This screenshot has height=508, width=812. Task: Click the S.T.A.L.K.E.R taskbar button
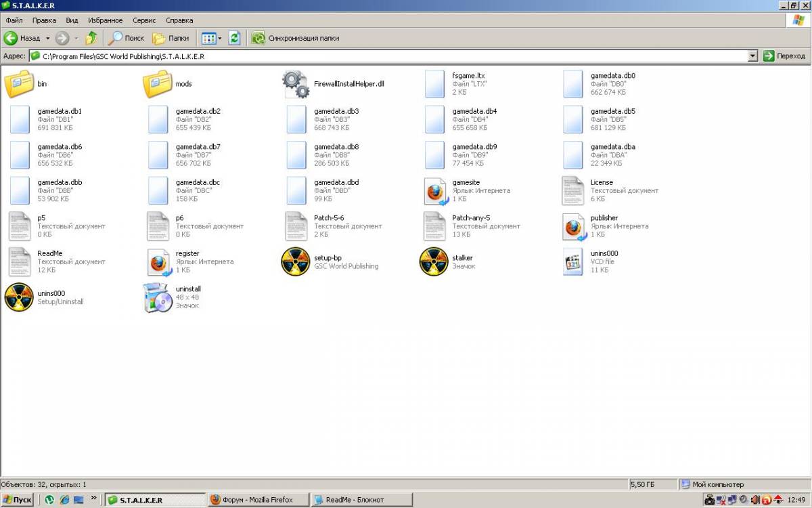pyautogui.click(x=155, y=500)
